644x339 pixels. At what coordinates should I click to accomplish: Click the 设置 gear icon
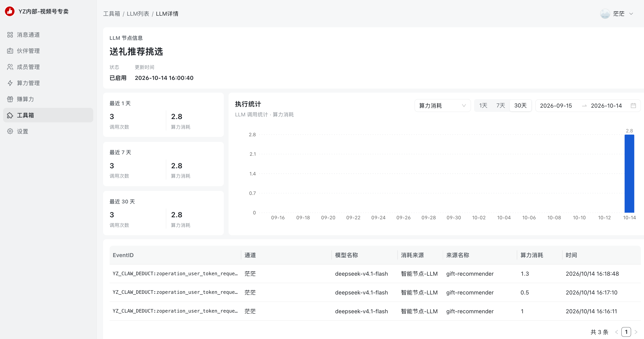[10, 131]
